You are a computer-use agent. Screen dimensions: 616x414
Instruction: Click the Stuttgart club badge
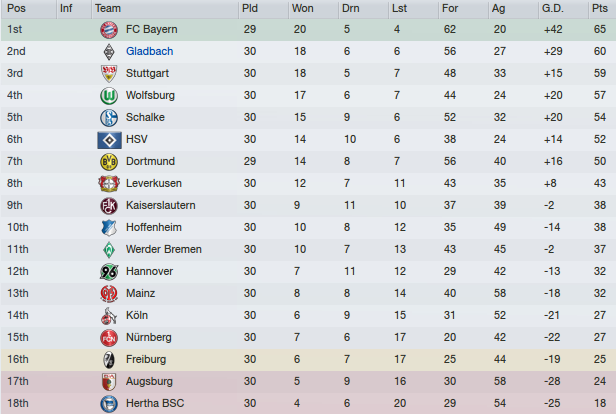point(109,73)
